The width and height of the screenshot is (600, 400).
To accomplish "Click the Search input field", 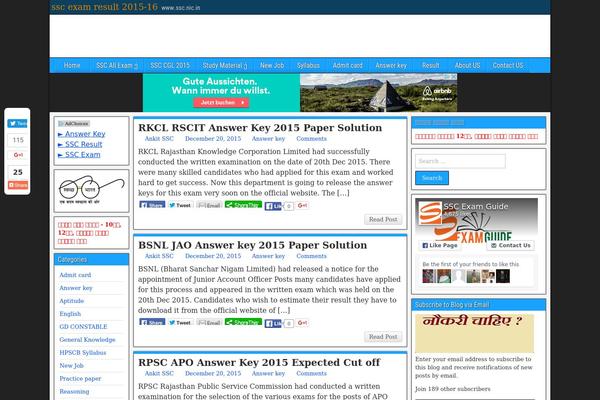I will (x=460, y=161).
